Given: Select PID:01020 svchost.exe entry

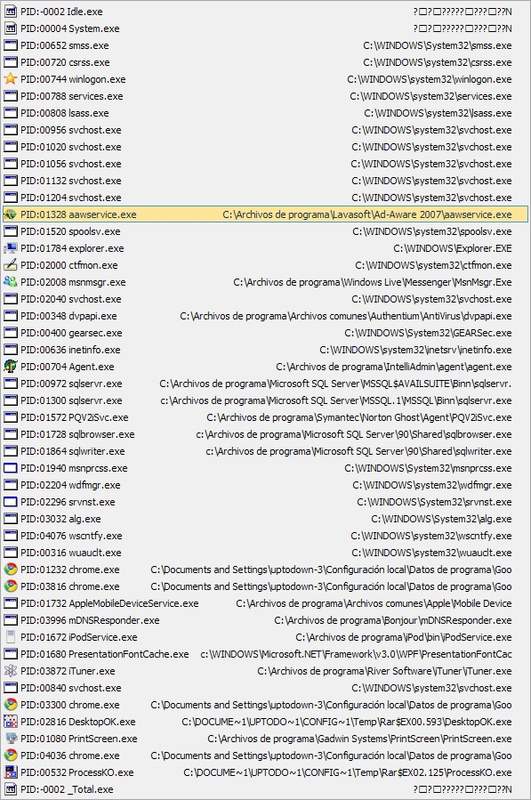Looking at the screenshot, I should point(265,147).
